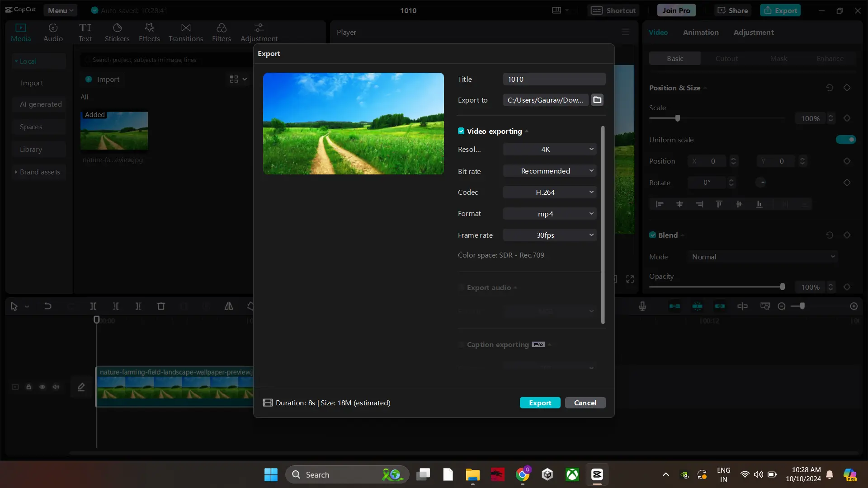This screenshot has height=488, width=868.
Task: Open the AI generated section
Action: tap(39, 104)
